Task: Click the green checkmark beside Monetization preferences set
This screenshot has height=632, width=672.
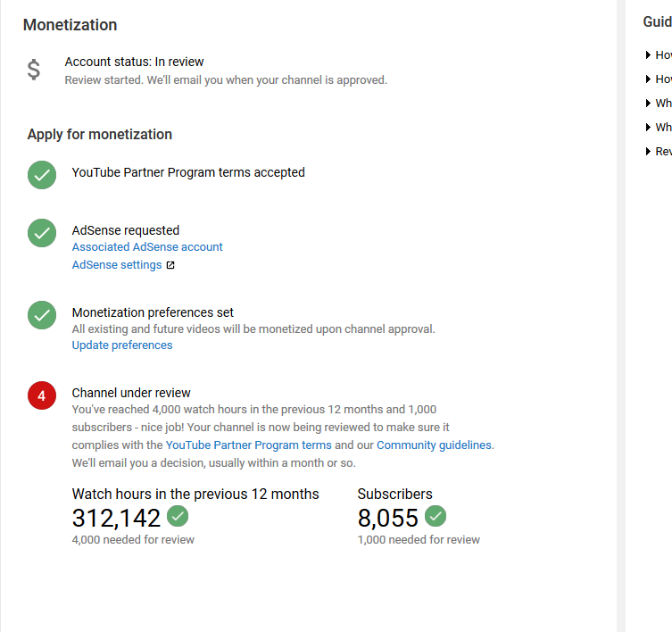Action: click(42, 315)
